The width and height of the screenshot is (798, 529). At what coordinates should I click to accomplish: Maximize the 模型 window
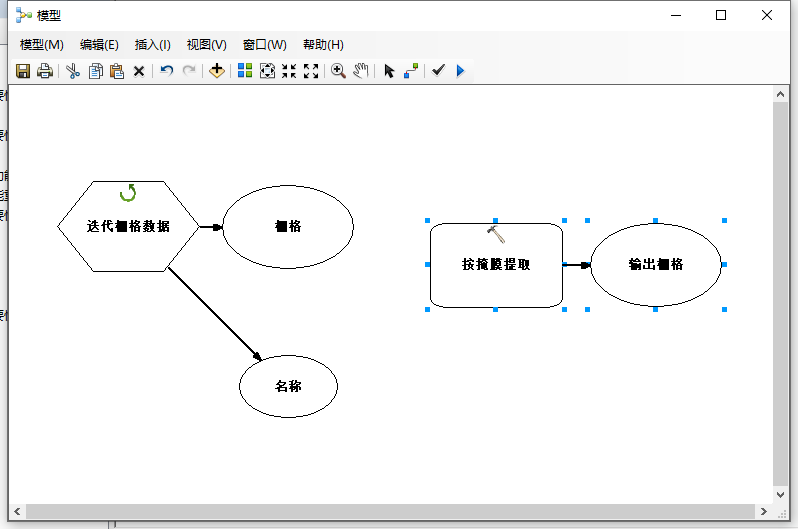pyautogui.click(x=721, y=15)
